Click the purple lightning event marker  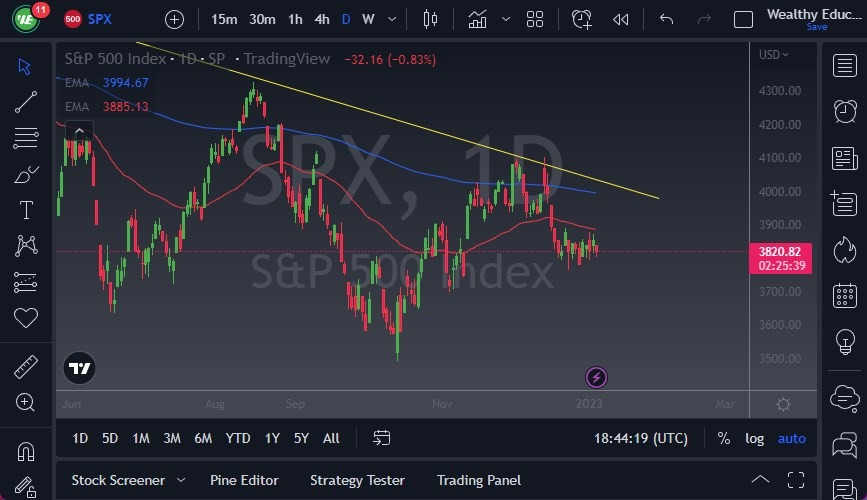[x=596, y=377]
